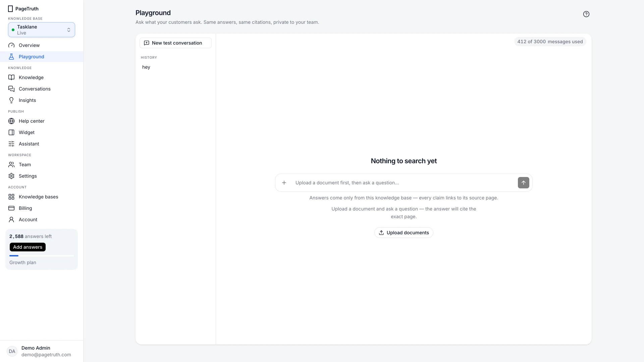Click the plus attach icon in the question box
Image resolution: width=644 pixels, height=362 pixels.
[284, 183]
